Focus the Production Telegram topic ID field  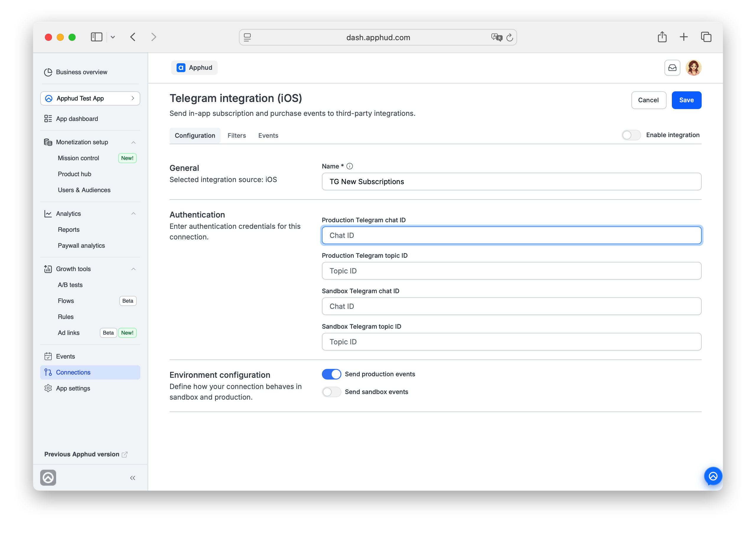click(x=511, y=271)
